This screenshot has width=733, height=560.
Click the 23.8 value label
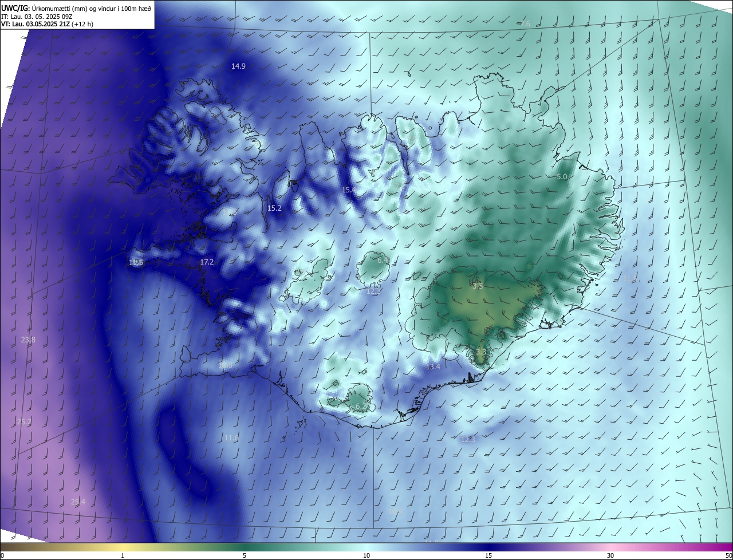(28, 340)
